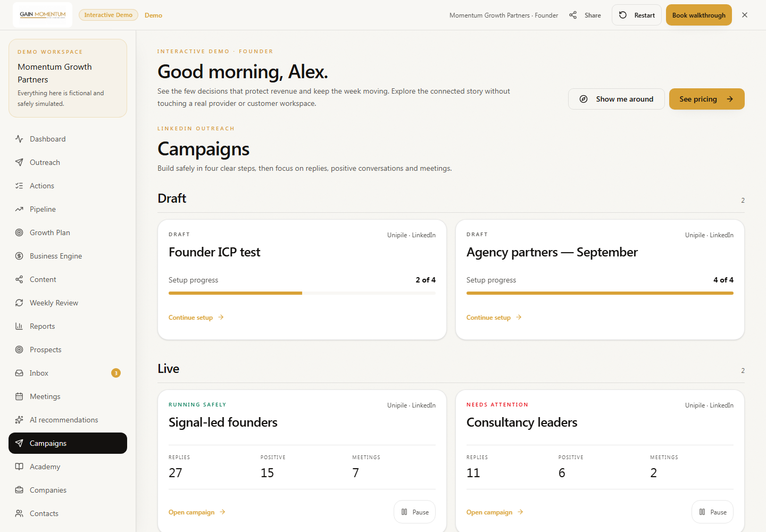Click the AI recommendations sparkle icon
This screenshot has width=766, height=532.
click(19, 420)
